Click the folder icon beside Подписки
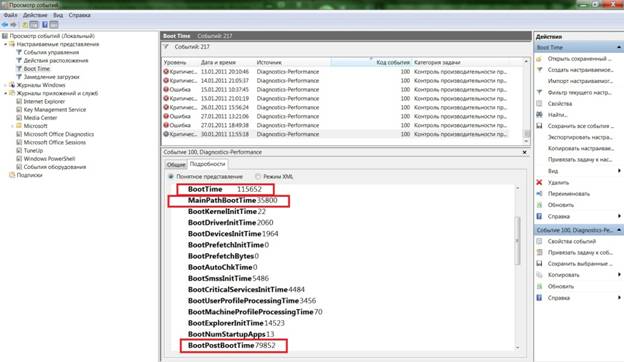The image size is (624, 362). point(12,175)
